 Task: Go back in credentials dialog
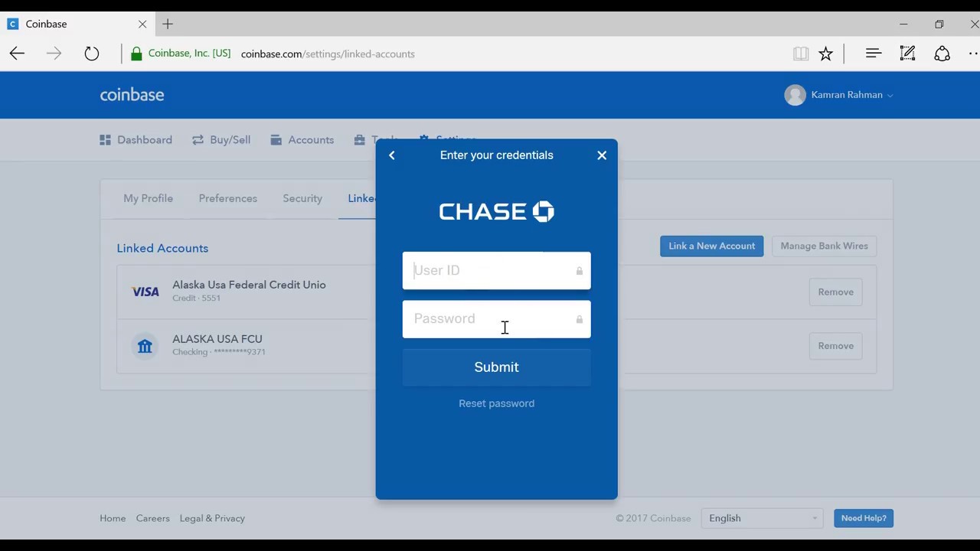pos(392,155)
